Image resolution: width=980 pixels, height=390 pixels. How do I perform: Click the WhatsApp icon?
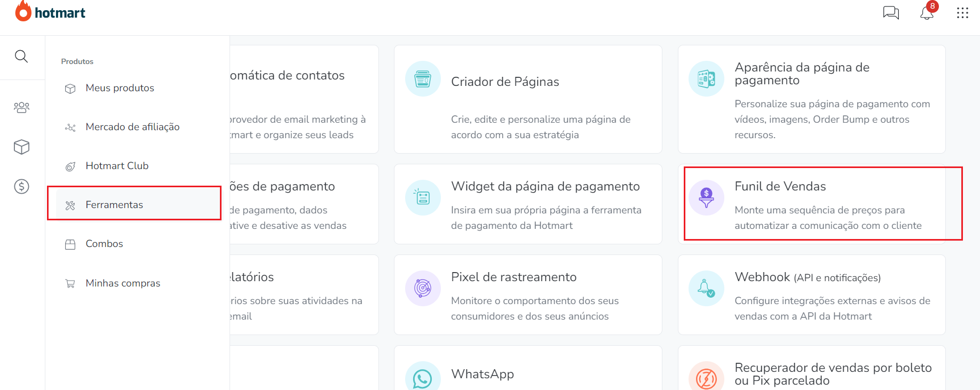point(423,376)
